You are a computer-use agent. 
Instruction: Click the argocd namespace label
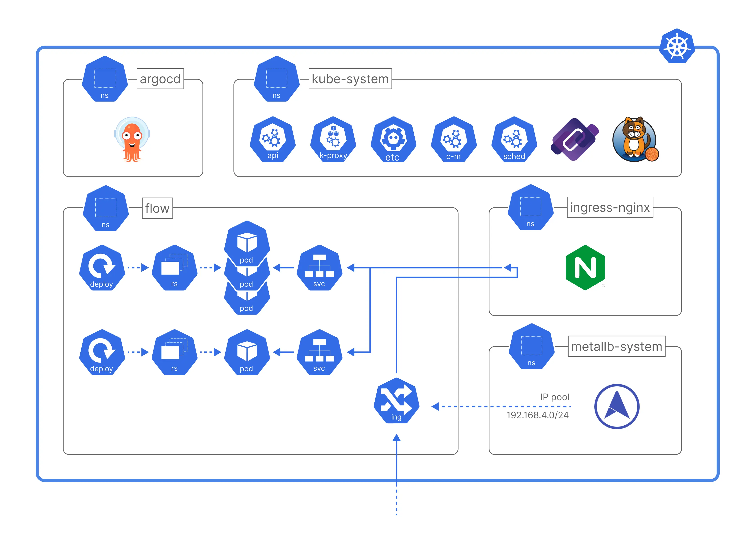point(160,79)
